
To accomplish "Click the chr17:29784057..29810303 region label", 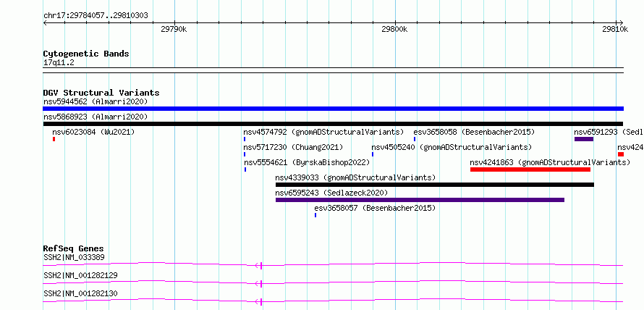I will pyautogui.click(x=96, y=16).
